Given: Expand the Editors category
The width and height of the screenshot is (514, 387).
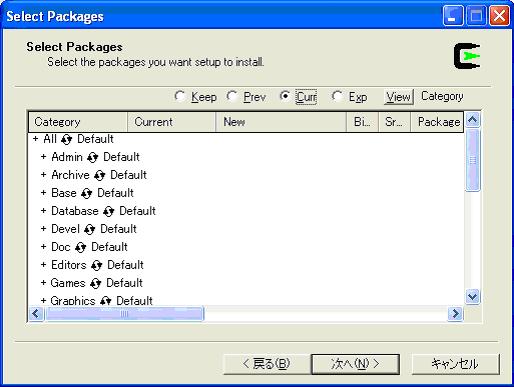Looking at the screenshot, I should pos(43,265).
